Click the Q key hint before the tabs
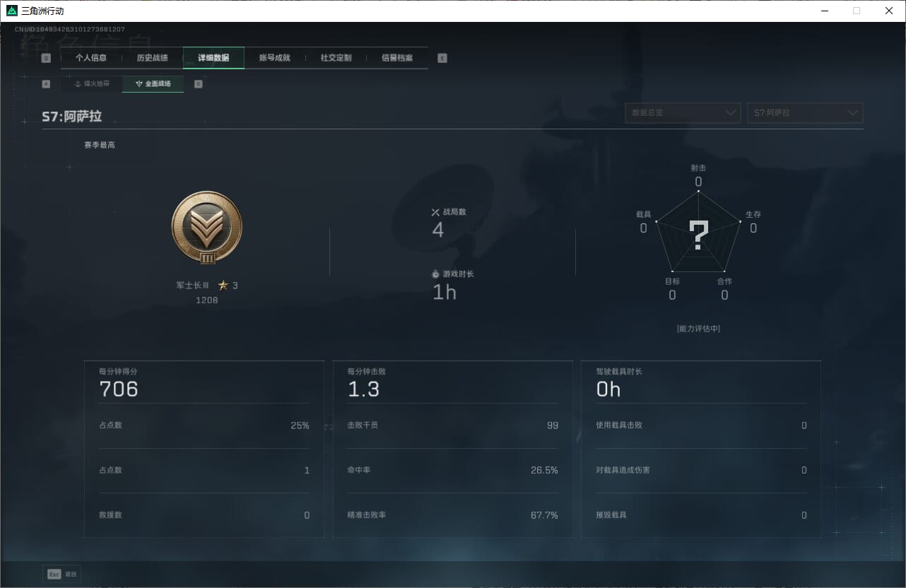 [x=46, y=58]
